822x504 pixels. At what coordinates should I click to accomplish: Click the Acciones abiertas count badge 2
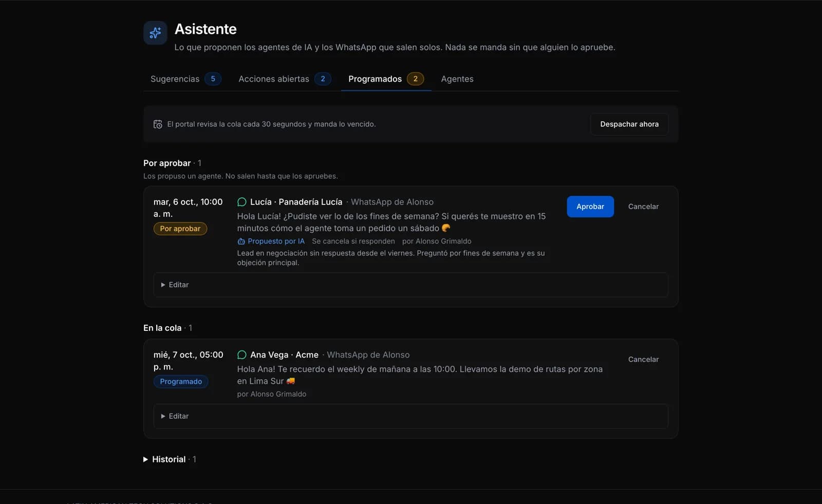[323, 79]
